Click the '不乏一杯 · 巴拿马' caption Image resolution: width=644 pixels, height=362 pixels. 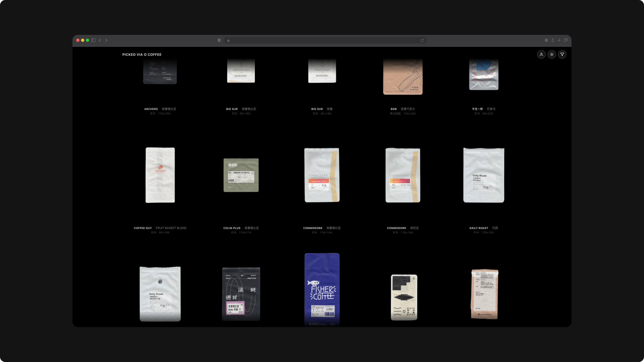click(x=484, y=109)
